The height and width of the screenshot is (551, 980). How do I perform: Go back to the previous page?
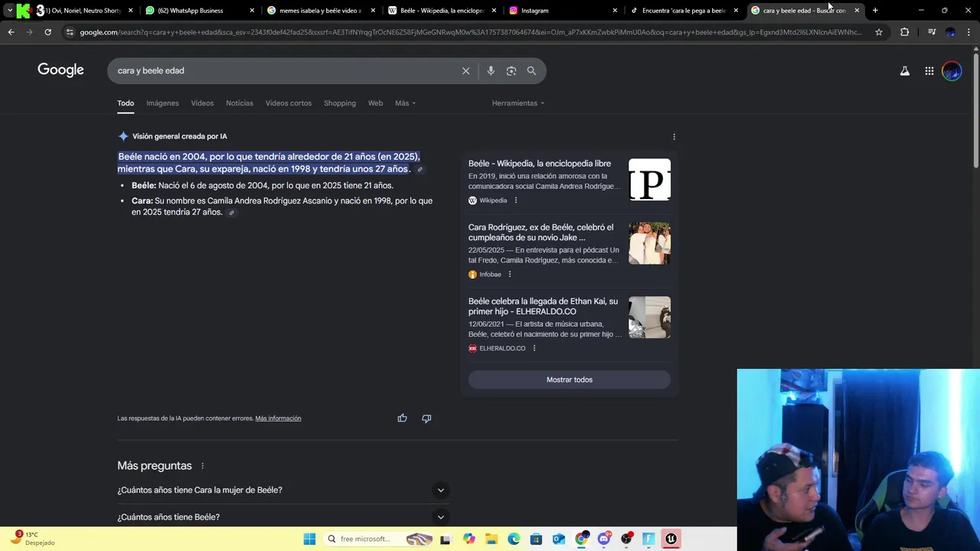coord(11,32)
